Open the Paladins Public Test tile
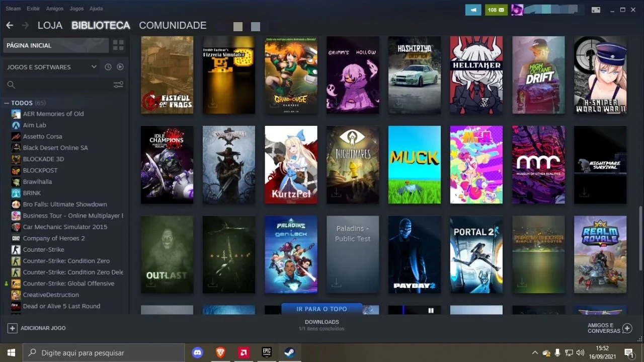The image size is (644, 362). pyautogui.click(x=353, y=255)
